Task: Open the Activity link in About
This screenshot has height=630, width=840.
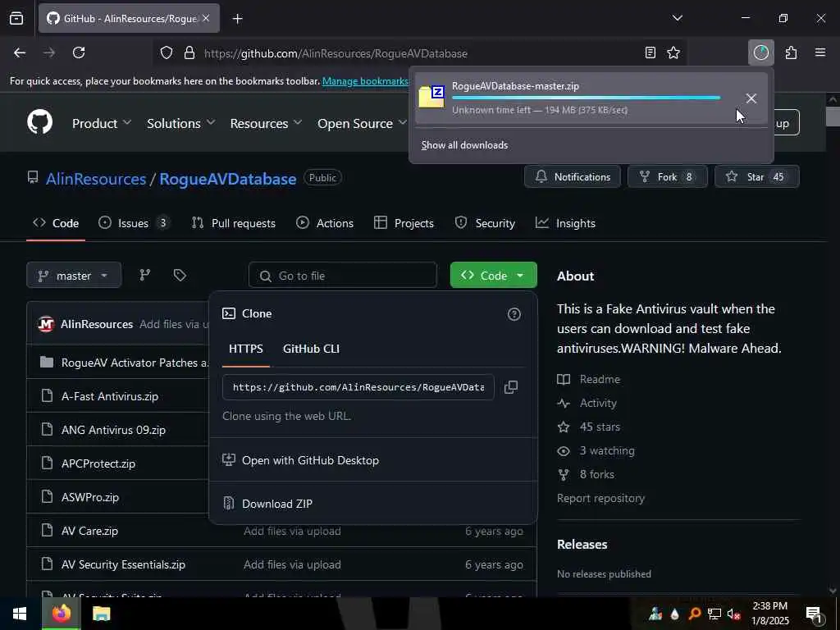Action: (587, 403)
